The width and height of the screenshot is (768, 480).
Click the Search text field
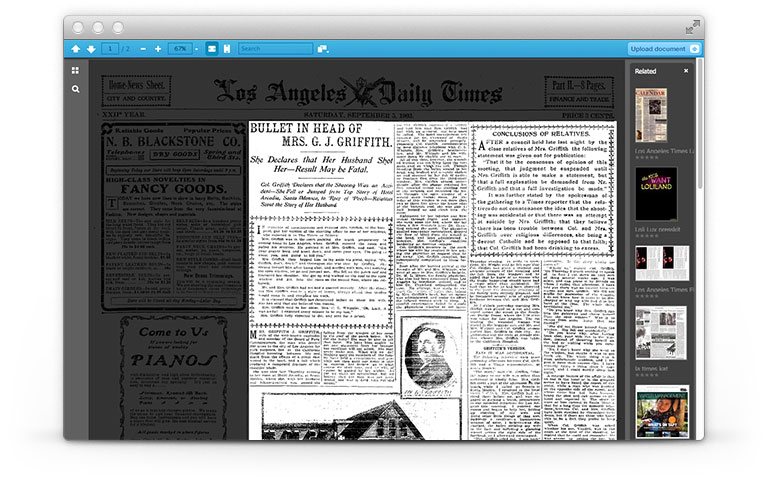275,48
